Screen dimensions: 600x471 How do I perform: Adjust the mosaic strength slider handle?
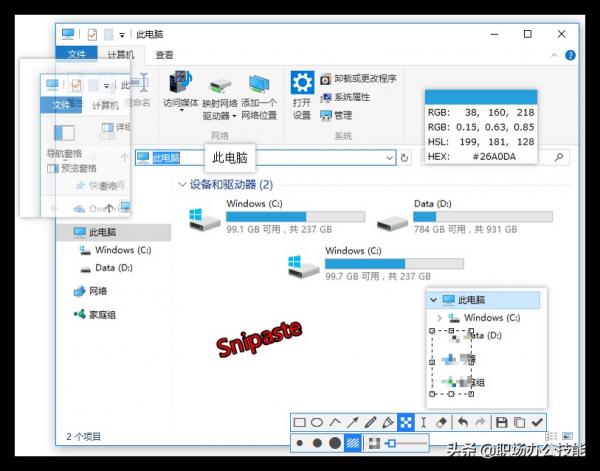[391, 443]
